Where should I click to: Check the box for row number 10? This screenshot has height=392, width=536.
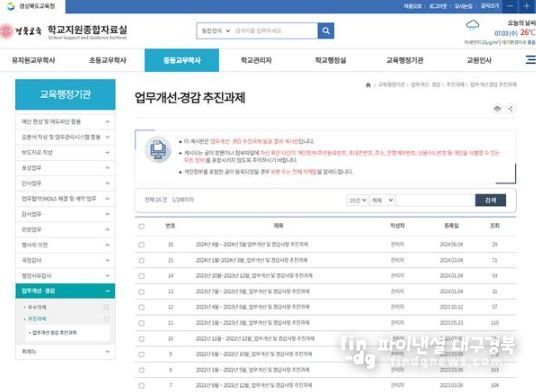[x=142, y=339]
